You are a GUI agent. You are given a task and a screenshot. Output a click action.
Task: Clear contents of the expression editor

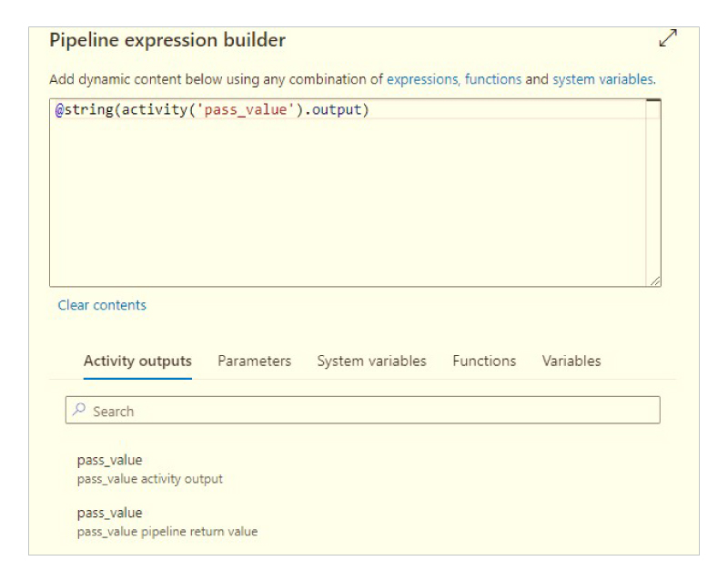coord(102,305)
